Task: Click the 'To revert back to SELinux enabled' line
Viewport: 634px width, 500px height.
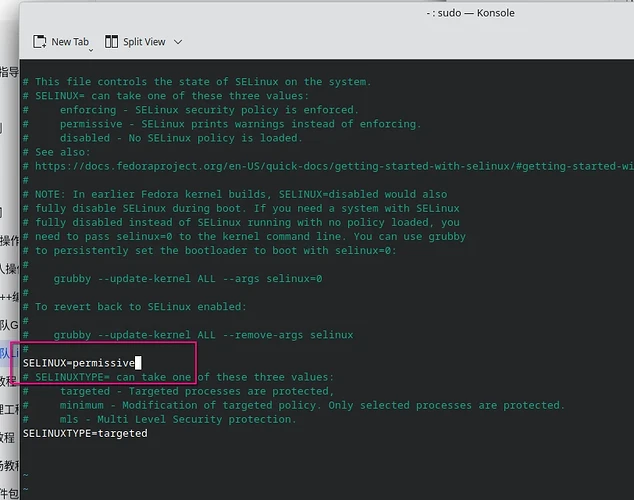Action: tap(138, 307)
